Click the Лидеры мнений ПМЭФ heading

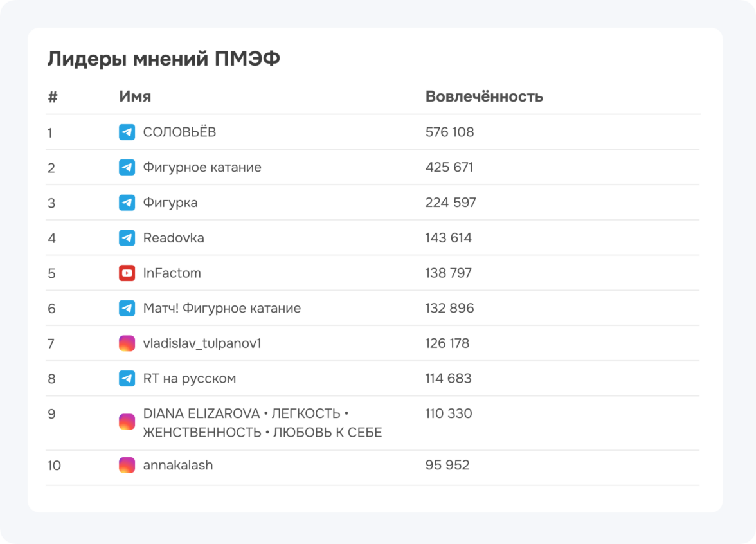(x=164, y=59)
